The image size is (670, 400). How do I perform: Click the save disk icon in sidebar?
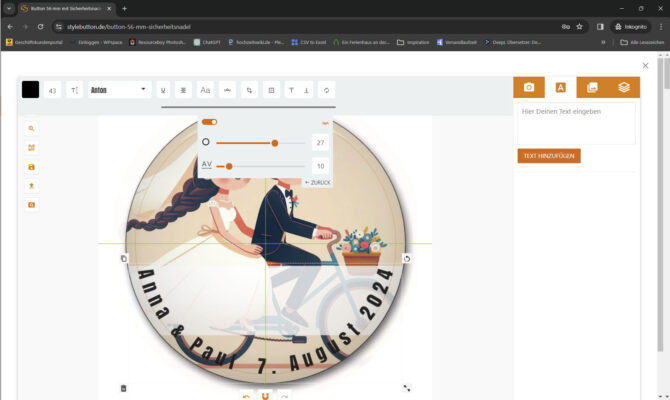click(x=32, y=167)
